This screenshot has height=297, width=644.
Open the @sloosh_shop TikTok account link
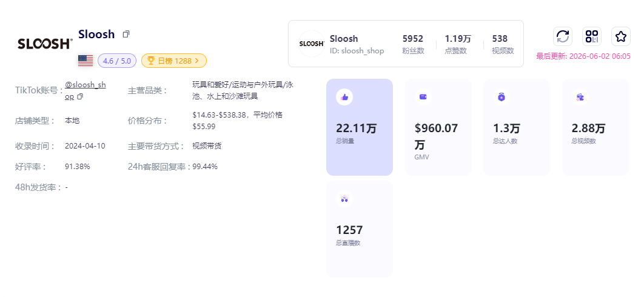[x=86, y=90]
